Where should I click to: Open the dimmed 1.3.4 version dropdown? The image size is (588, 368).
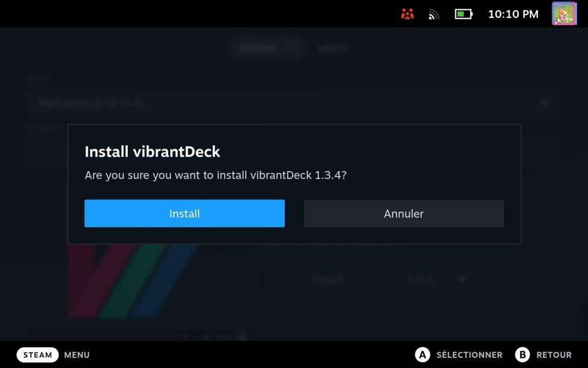coord(436,279)
